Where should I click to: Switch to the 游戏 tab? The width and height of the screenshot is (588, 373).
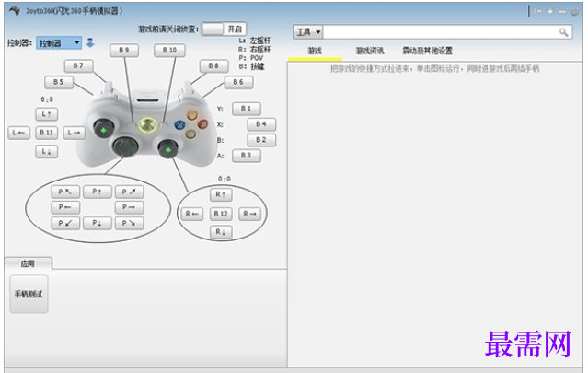coord(315,51)
